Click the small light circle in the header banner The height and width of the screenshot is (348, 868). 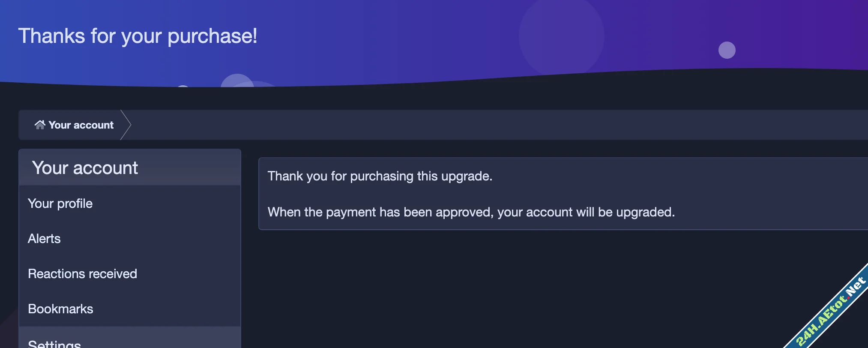(x=727, y=50)
